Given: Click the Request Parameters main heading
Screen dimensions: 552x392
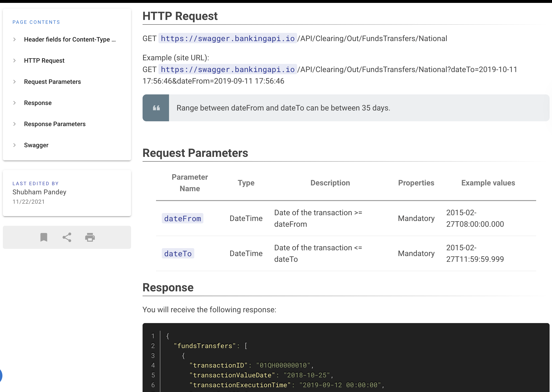Looking at the screenshot, I should 195,153.
